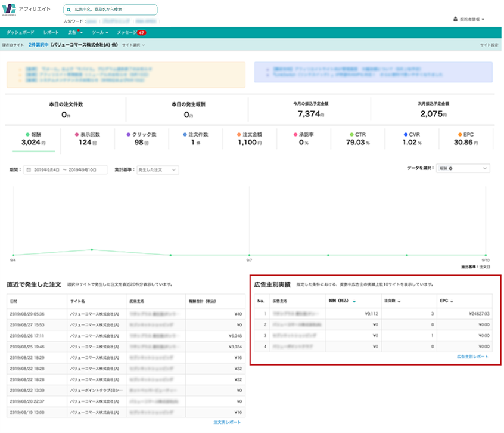Select the CVR 1.02% metric tab
The height and width of the screenshot is (433, 504).
tap(412, 139)
